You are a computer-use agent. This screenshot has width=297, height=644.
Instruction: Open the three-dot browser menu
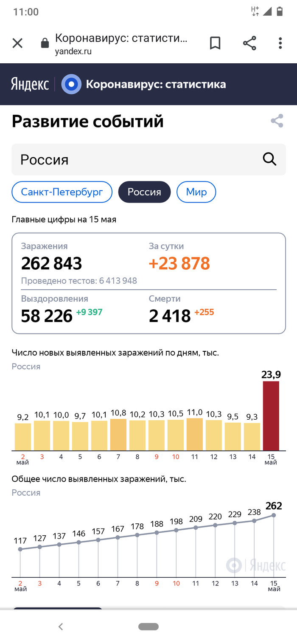[280, 43]
